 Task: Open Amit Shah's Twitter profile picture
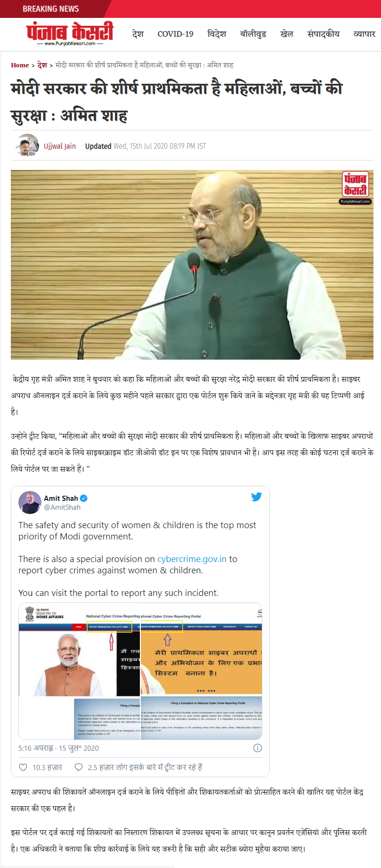[x=30, y=502]
